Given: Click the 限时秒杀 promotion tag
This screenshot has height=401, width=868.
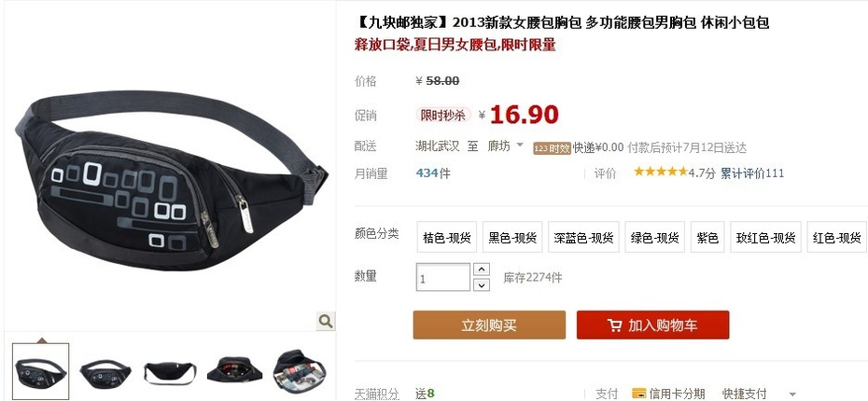Looking at the screenshot, I should (442, 115).
